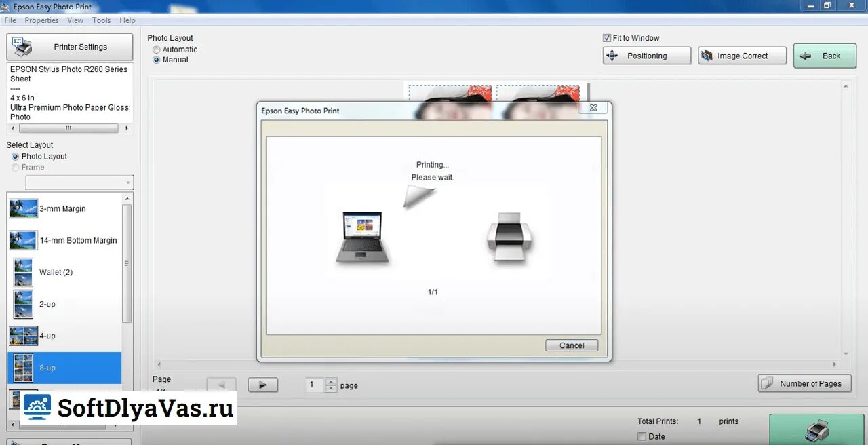Image resolution: width=868 pixels, height=445 pixels.
Task: Click the printer icon in the printing dialog
Action: [x=509, y=236]
